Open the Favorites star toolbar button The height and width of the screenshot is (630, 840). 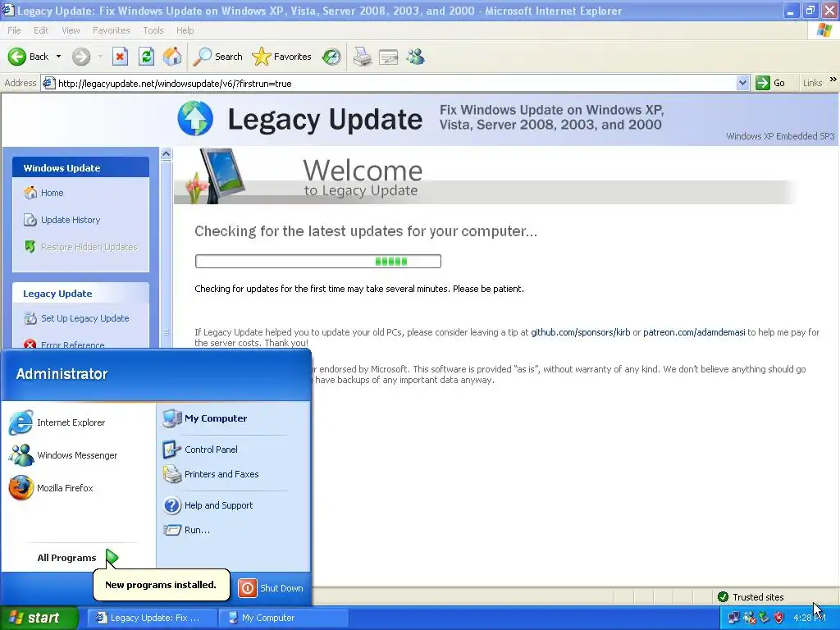pos(282,57)
